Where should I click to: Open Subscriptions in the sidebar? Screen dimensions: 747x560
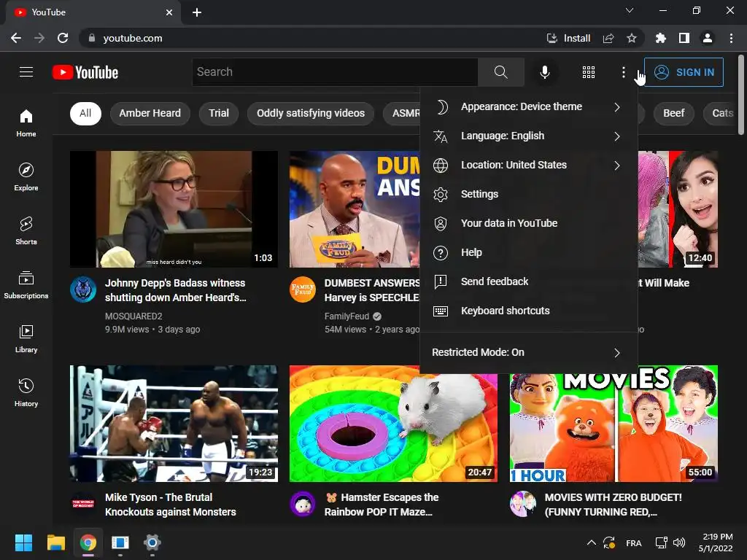pyautogui.click(x=26, y=285)
